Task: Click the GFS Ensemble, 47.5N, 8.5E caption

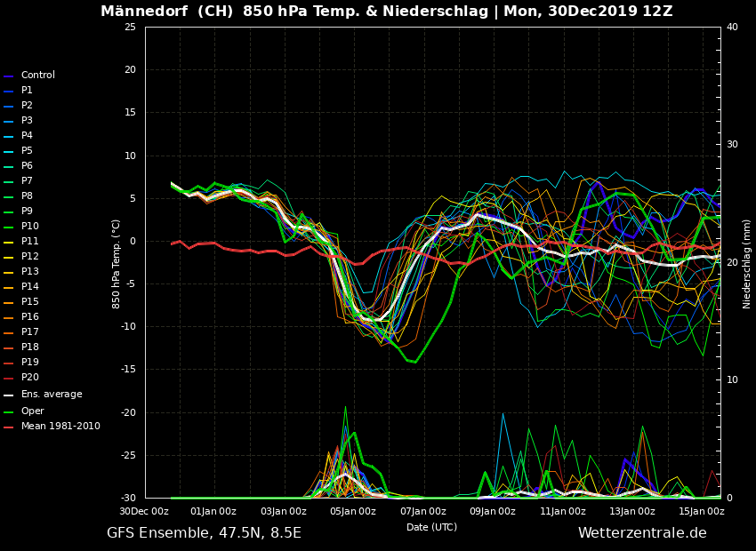Action: [x=204, y=533]
